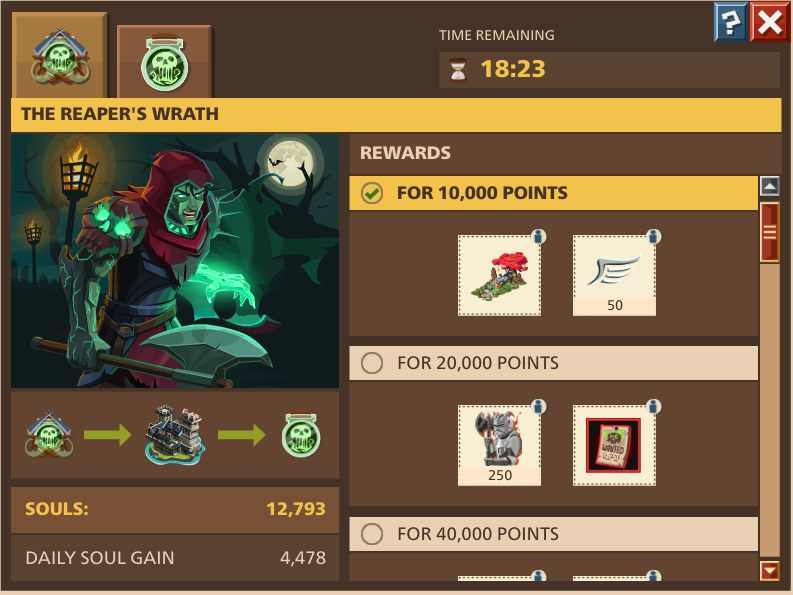Click the rewards scroll up arrow
The image size is (793, 595).
769,186
